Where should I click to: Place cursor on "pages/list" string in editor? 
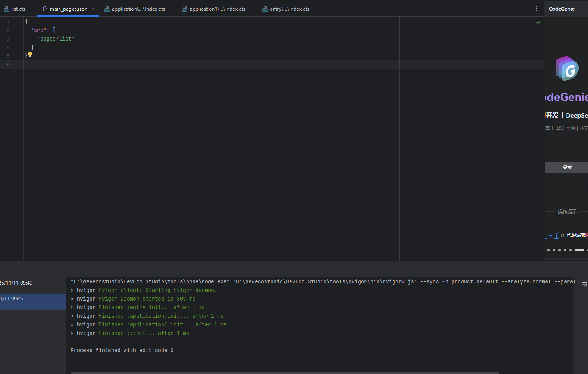click(55, 39)
